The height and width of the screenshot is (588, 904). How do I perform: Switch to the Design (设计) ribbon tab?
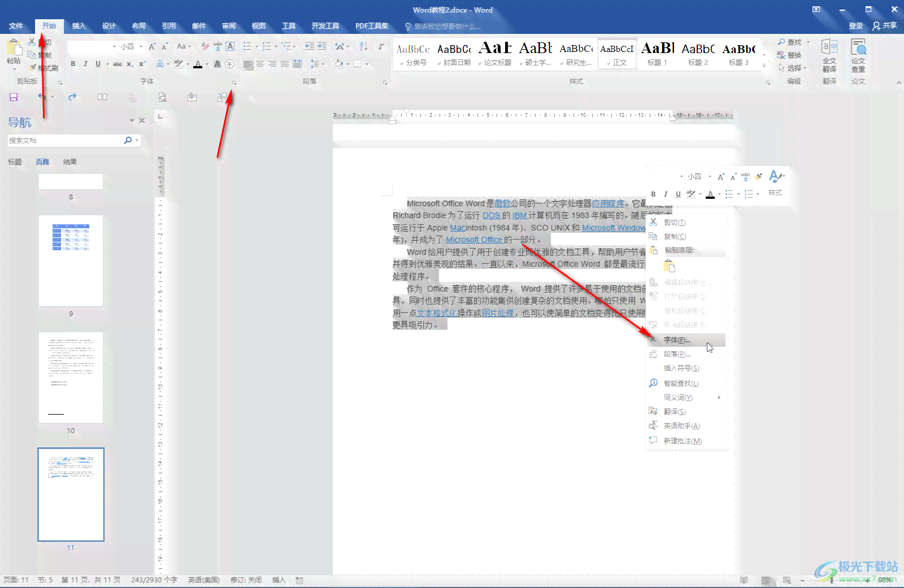click(x=108, y=26)
